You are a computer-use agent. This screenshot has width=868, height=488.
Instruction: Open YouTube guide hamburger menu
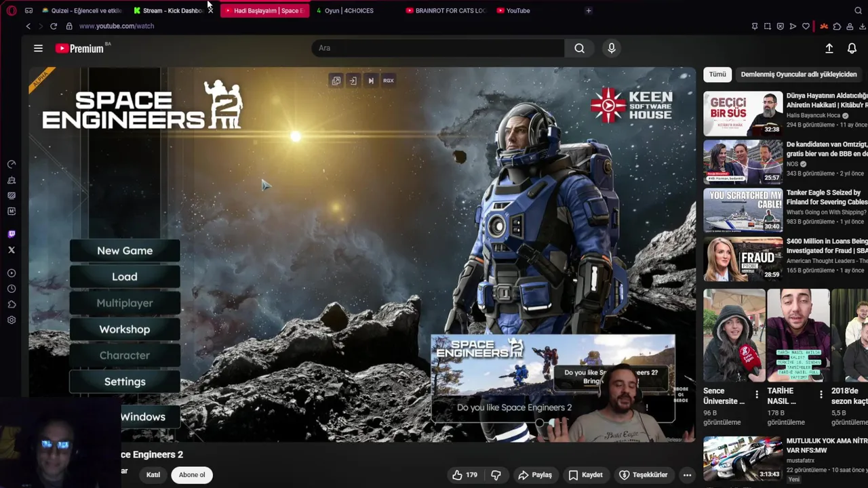tap(38, 48)
